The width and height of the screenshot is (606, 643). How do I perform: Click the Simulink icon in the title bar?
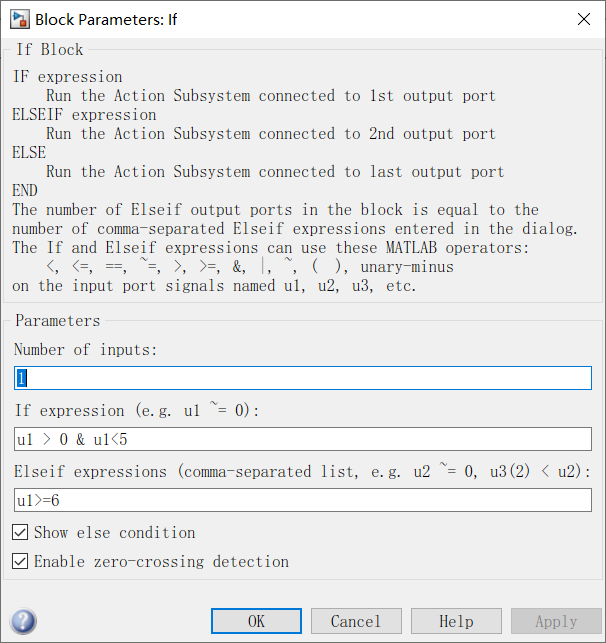[x=19, y=19]
